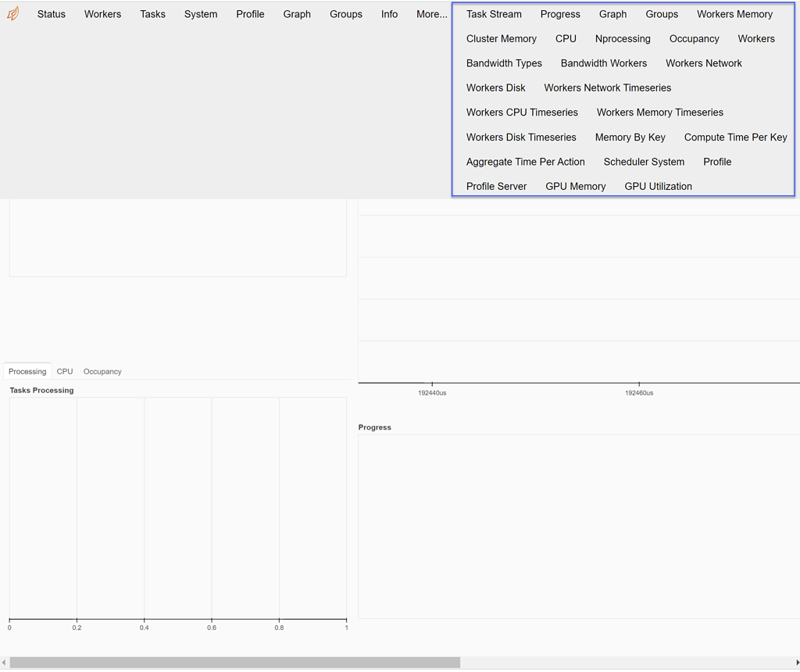View the task Graph page
Viewport: 800px width, 672px height.
(x=297, y=13)
